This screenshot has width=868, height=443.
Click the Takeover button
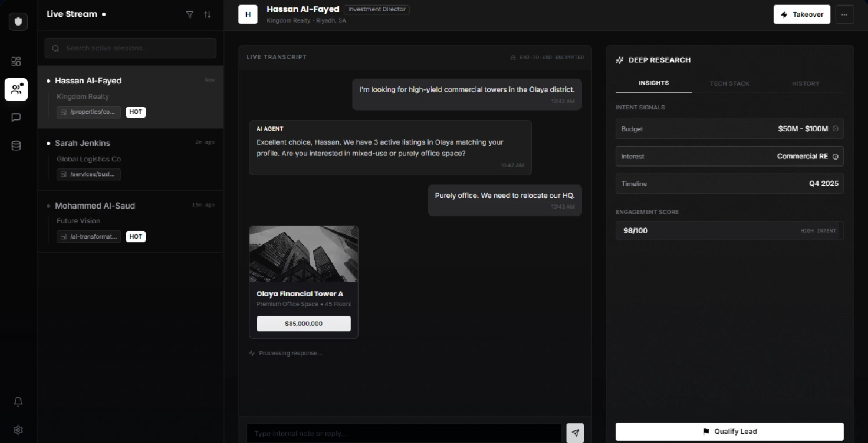[801, 14]
